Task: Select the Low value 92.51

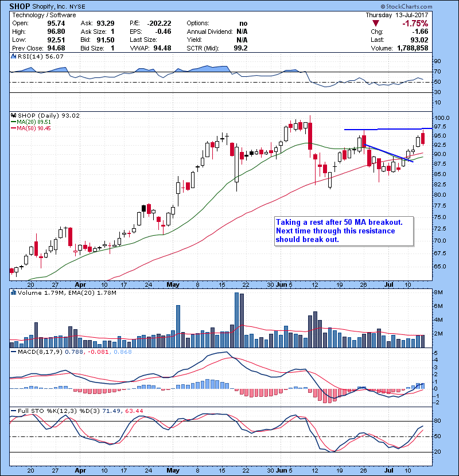Action: pos(56,40)
